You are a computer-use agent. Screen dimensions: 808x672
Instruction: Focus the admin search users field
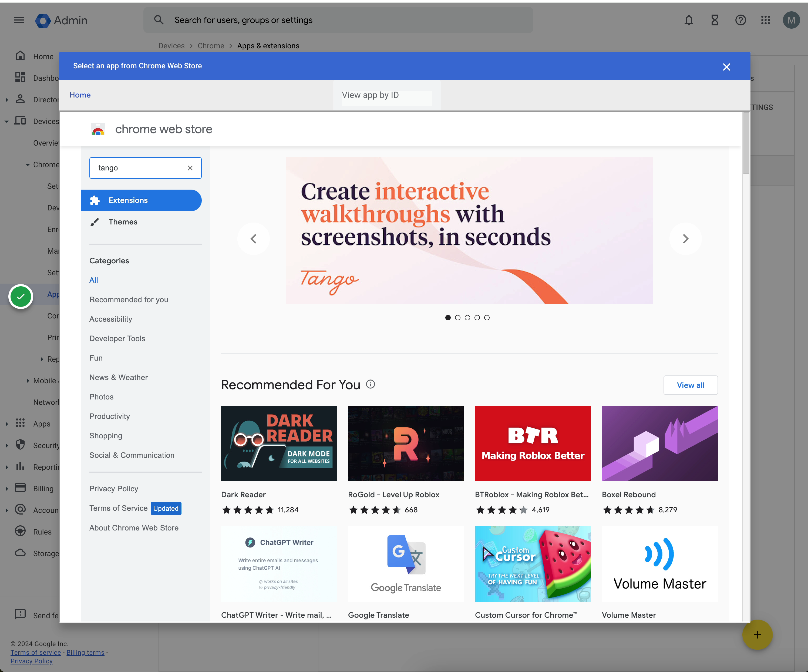click(338, 20)
